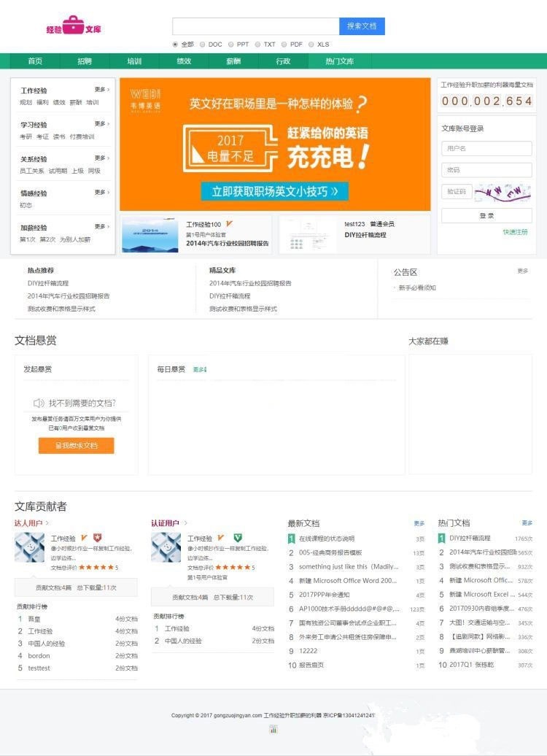
Task: Click the red badge icon under 达人用户
Action: (x=97, y=538)
